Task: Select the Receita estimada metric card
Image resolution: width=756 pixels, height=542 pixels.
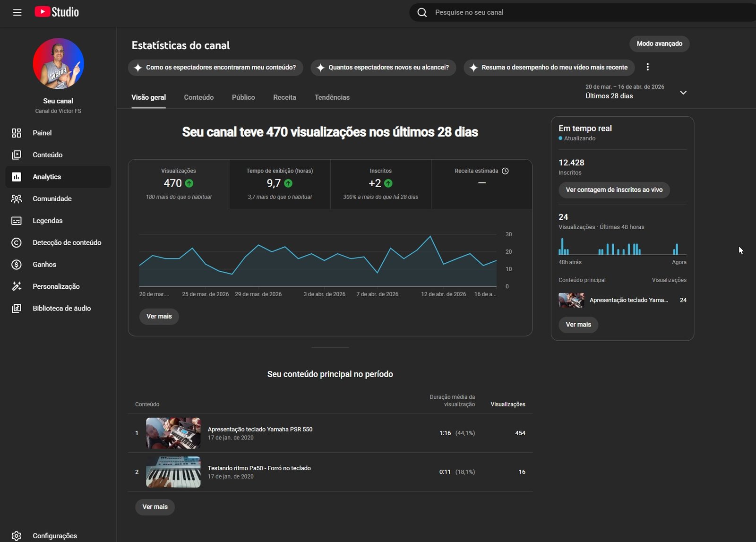Action: [481, 184]
